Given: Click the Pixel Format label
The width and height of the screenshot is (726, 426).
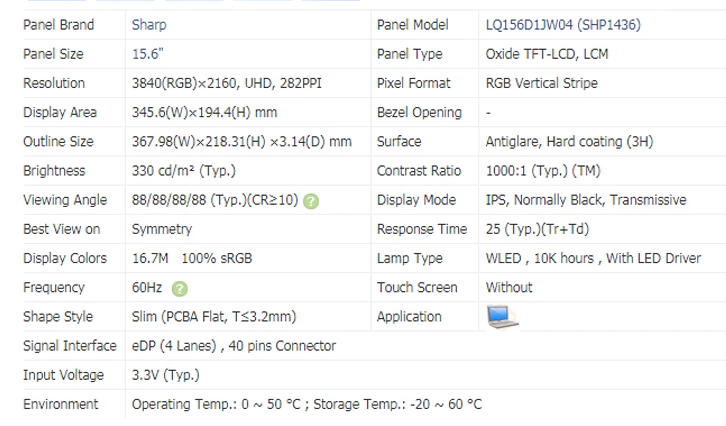Looking at the screenshot, I should [413, 83].
